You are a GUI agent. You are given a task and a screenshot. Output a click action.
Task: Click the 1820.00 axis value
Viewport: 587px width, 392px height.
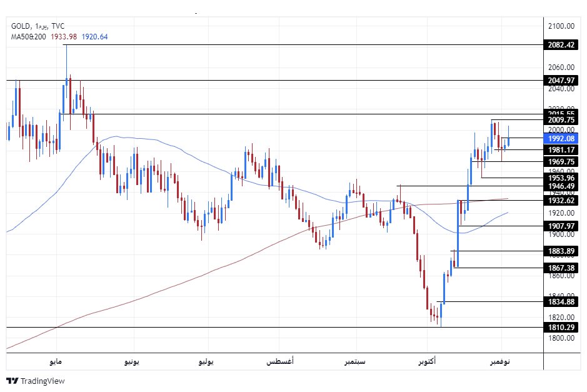click(x=561, y=318)
